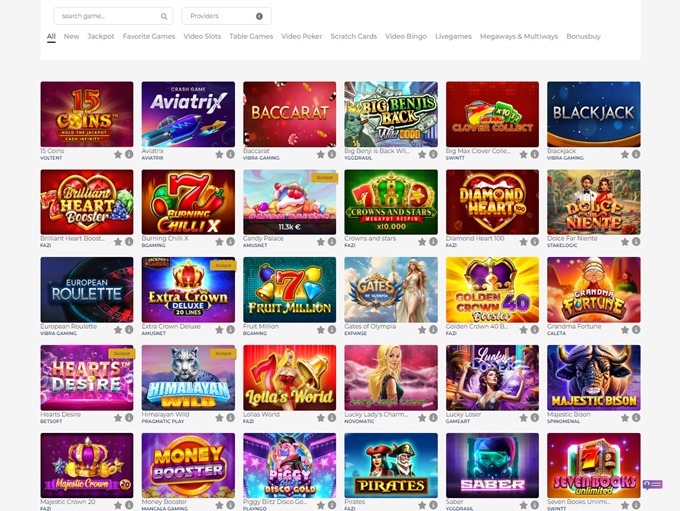Open info icon for Aviatrix game
The image size is (680, 511).
point(230,154)
